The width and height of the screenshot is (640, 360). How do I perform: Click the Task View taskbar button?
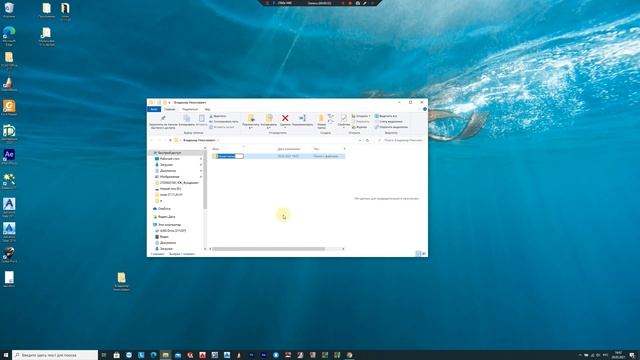tap(104, 355)
